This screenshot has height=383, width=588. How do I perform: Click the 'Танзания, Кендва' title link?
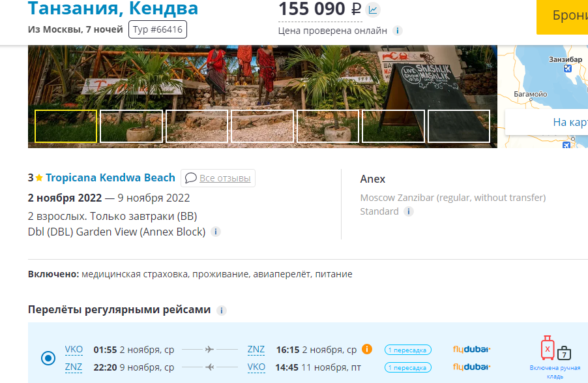(x=113, y=8)
